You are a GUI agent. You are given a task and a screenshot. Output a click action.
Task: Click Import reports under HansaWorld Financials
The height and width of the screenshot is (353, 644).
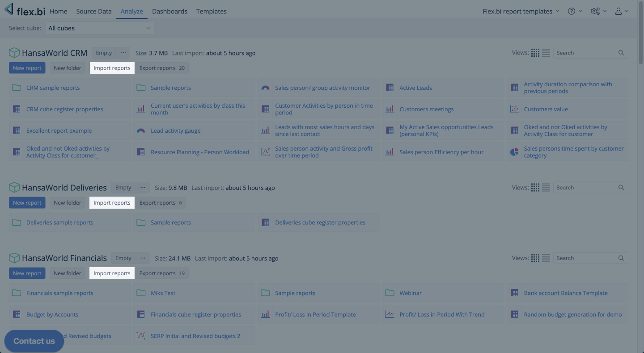pos(112,273)
